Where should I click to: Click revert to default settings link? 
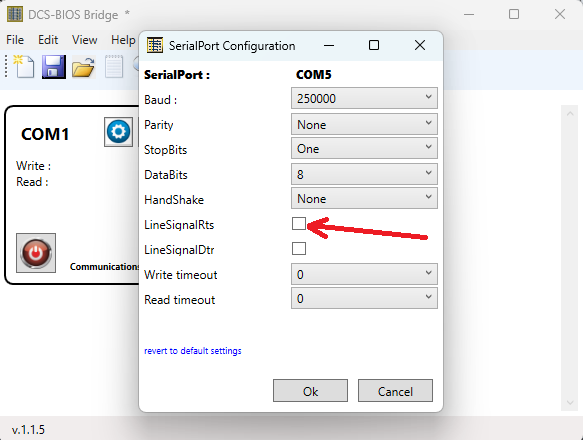coord(193,351)
